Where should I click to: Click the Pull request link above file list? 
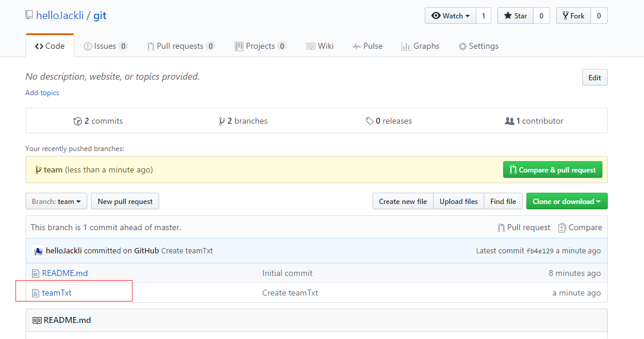pos(523,228)
